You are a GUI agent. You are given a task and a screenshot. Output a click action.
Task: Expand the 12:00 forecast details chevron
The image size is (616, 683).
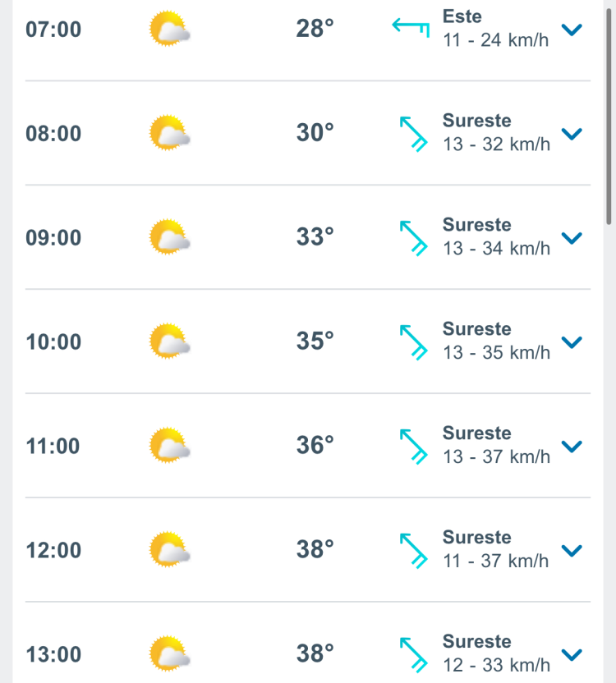click(572, 550)
